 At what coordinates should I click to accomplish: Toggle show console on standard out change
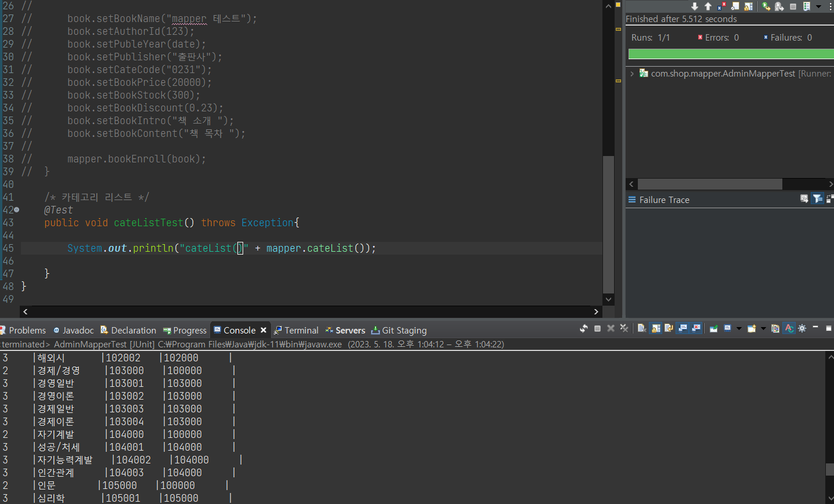[x=683, y=328]
